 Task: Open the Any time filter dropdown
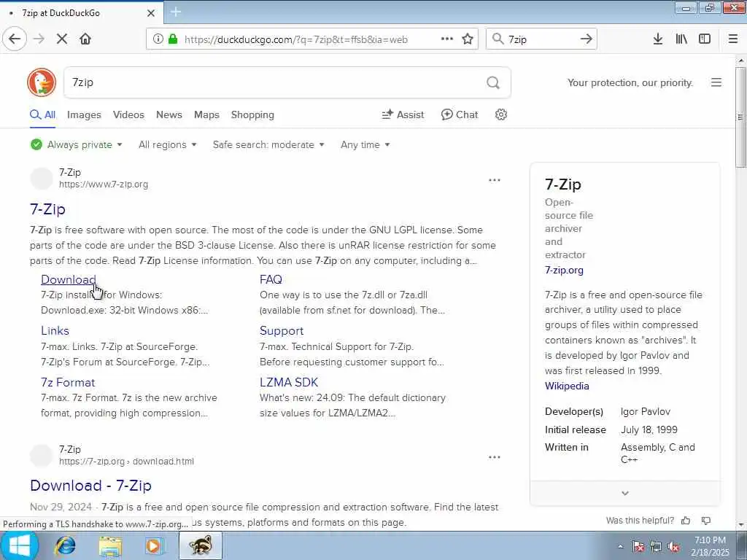tap(365, 144)
